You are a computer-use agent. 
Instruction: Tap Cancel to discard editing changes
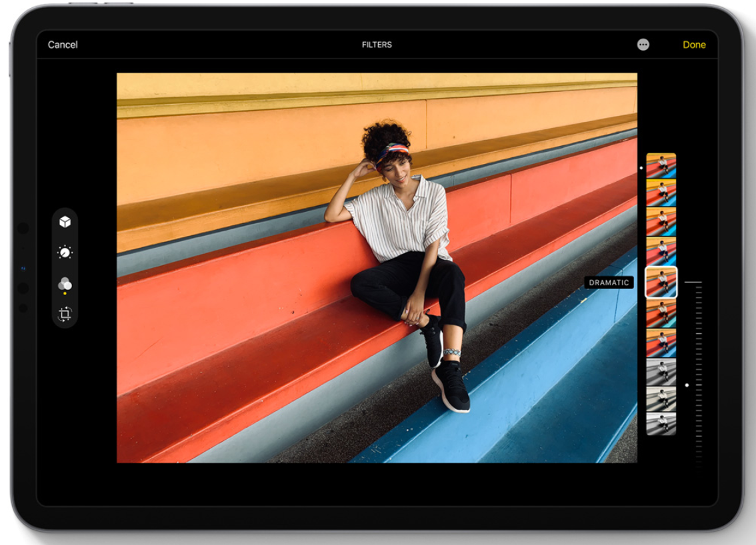[x=63, y=45]
